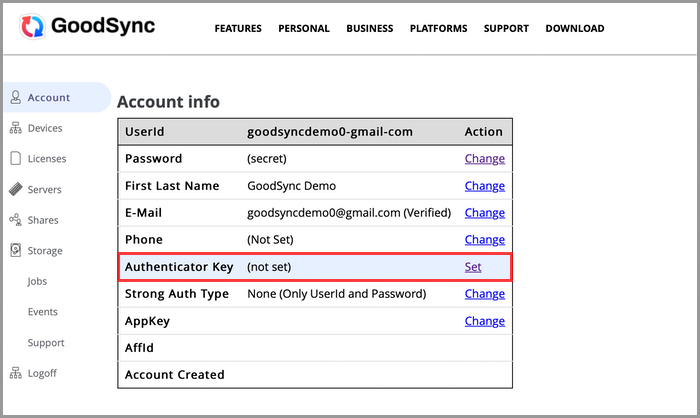The image size is (700, 418).
Task: Click Logoff in the sidebar
Action: tap(42, 373)
